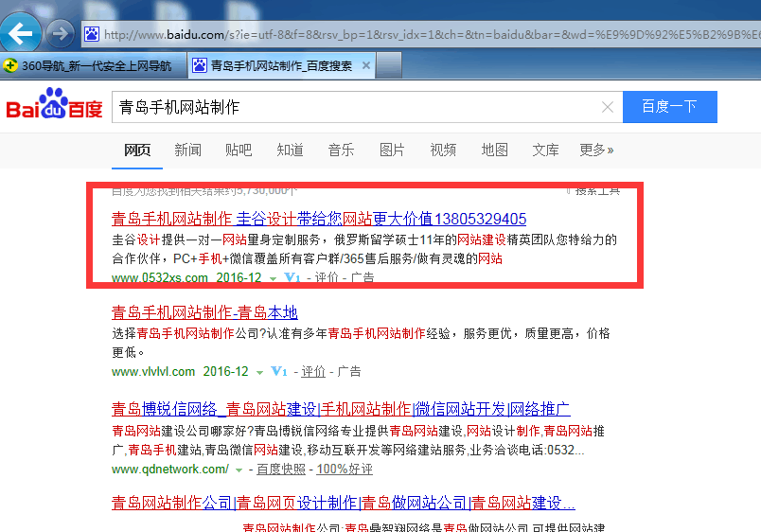
Task: Go forward with the browser forward arrow
Action: point(61,33)
